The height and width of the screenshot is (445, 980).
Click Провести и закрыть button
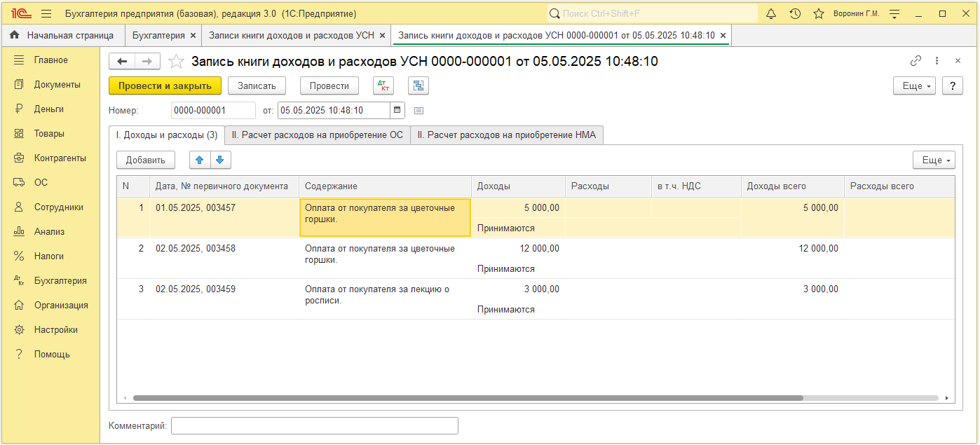(x=165, y=85)
